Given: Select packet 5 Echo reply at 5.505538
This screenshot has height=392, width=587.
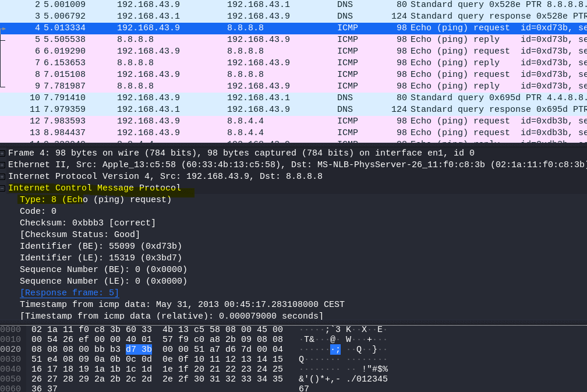Looking at the screenshot, I should click(x=293, y=39).
